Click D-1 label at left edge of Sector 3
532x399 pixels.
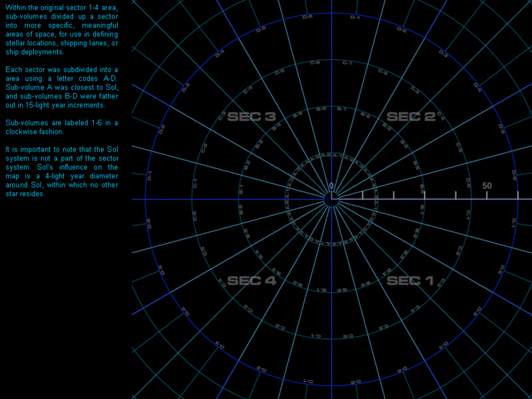click(x=150, y=176)
